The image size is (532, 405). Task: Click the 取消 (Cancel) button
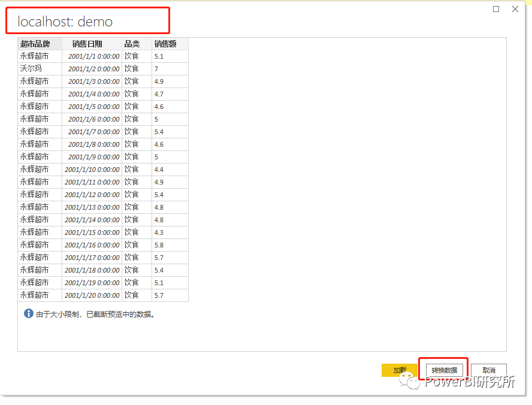[489, 370]
